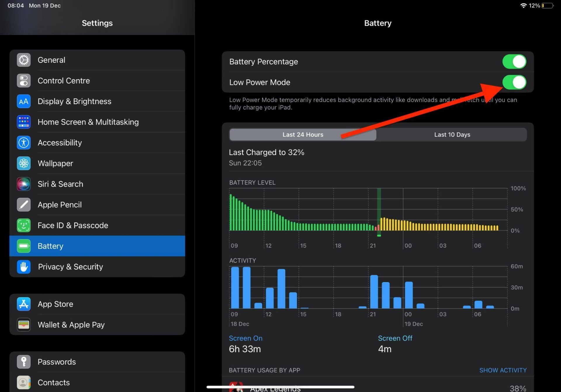The width and height of the screenshot is (561, 392).
Task: Select the Control Centre icon
Action: [23, 81]
